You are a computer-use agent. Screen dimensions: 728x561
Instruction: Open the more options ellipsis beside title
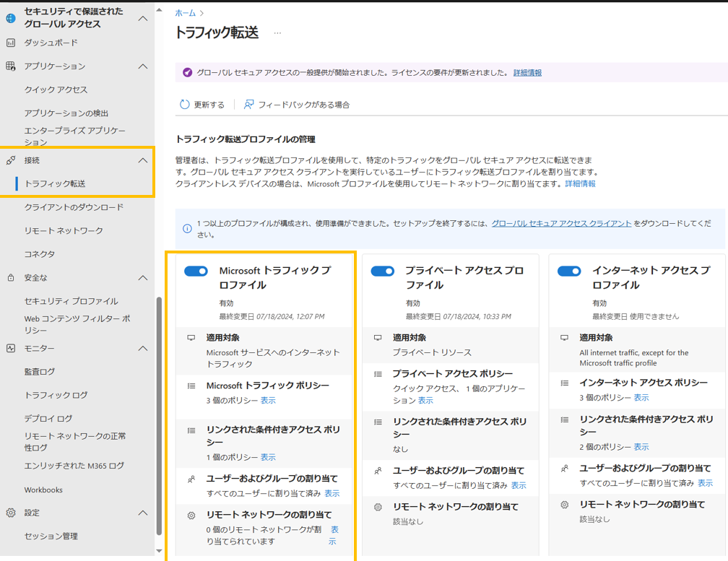tap(277, 33)
